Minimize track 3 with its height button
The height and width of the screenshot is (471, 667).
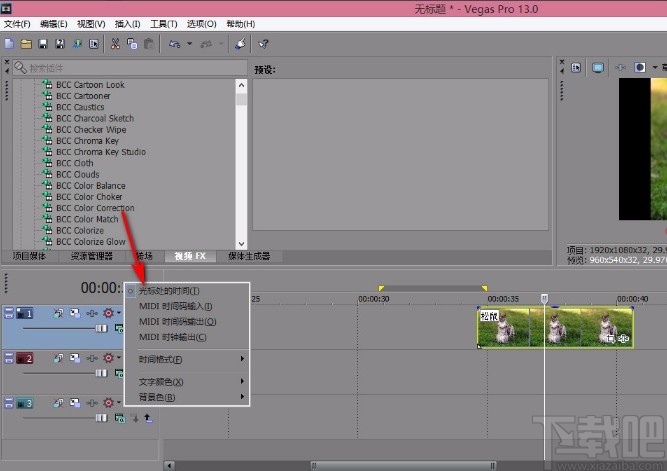coord(9,403)
